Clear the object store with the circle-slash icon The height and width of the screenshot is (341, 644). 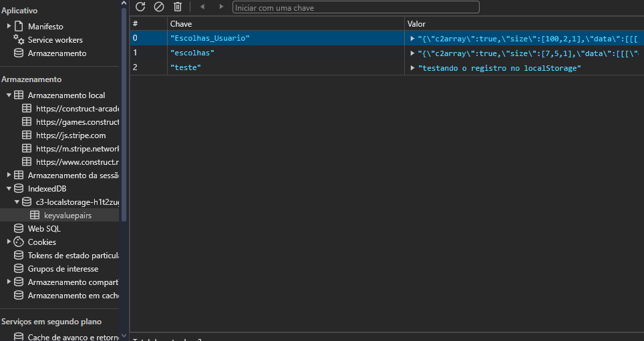click(159, 7)
